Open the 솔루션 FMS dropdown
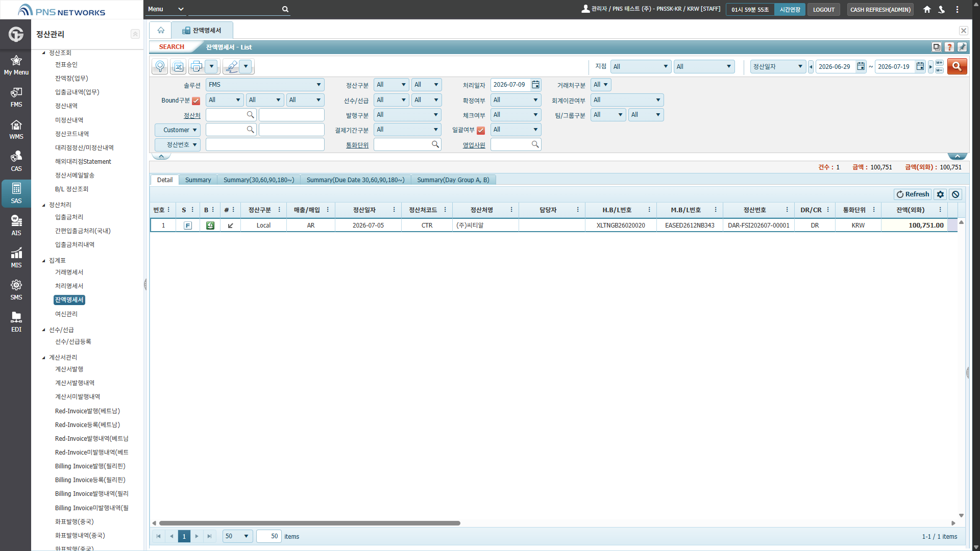The image size is (980, 551). [265, 85]
